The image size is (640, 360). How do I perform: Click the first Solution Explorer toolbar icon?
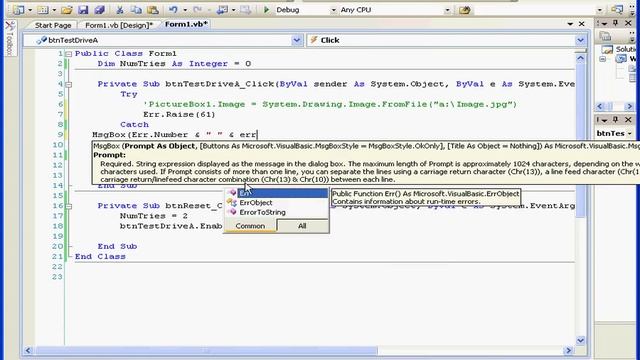(605, 37)
